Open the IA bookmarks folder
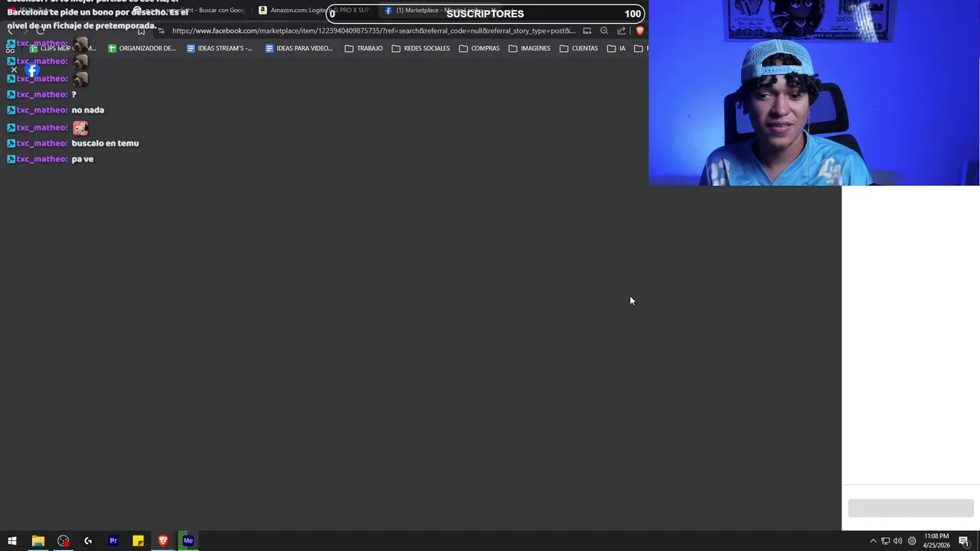 (616, 48)
